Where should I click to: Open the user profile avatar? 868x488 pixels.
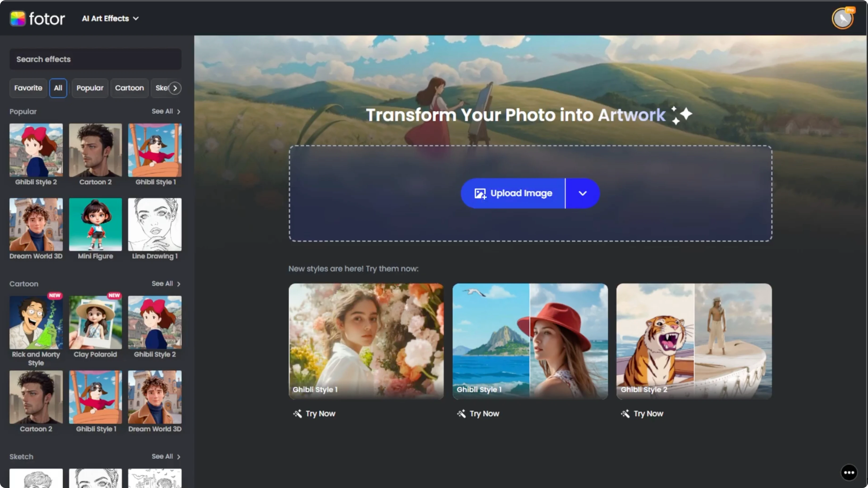click(x=842, y=18)
